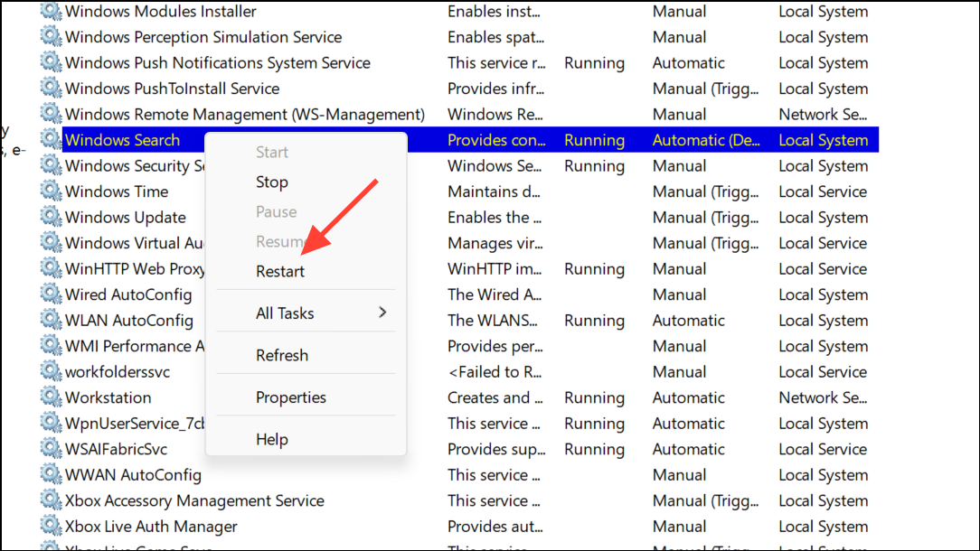Click 'Manual (Trigg...' startup type of Windows Update
Screen dimensions: 980x551
click(706, 218)
